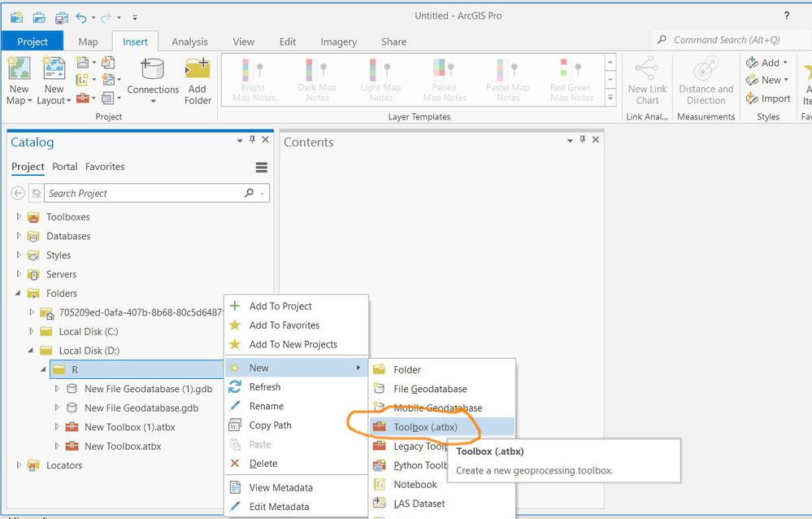Expand Local Disk (C:) node
Screen dimensions: 812x519
(31, 331)
